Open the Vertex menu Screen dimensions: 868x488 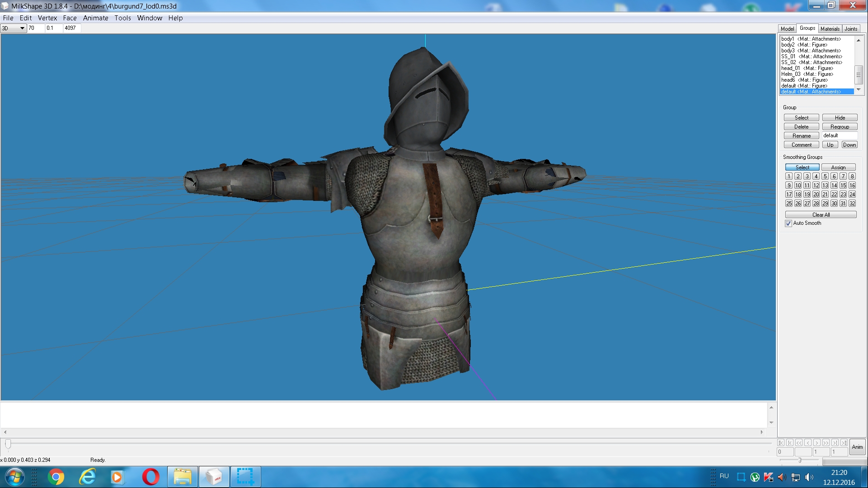coord(47,18)
